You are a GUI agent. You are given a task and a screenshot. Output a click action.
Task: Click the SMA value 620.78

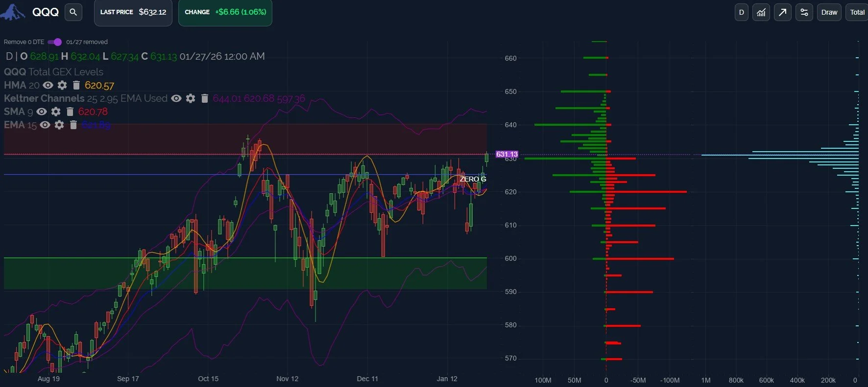point(93,112)
